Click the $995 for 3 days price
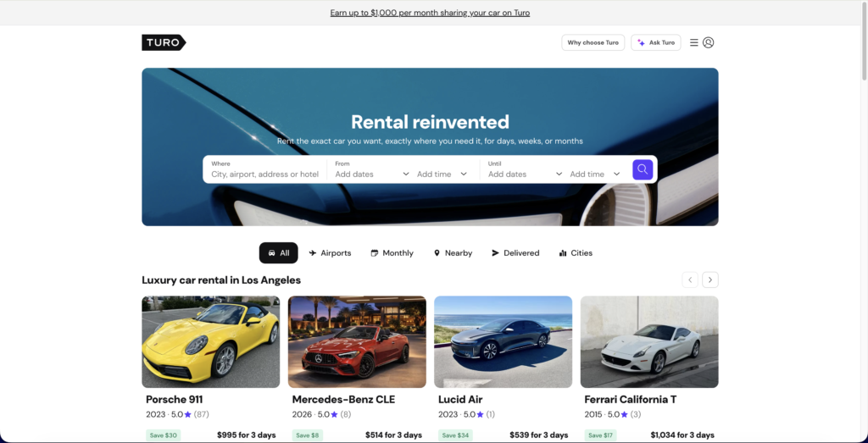The image size is (868, 443). tap(247, 435)
